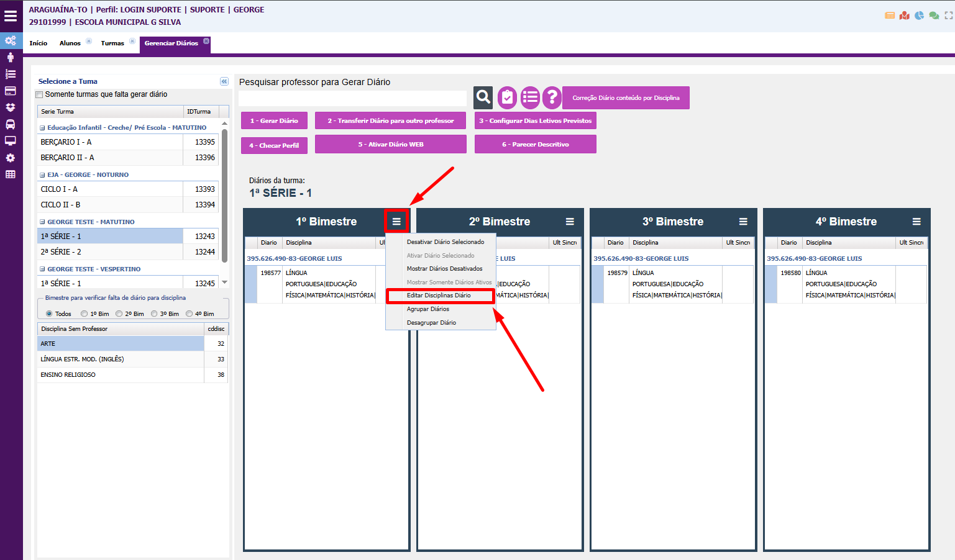
Task: Collapse the 'Selecione a Turma' panel
Action: pos(224,81)
